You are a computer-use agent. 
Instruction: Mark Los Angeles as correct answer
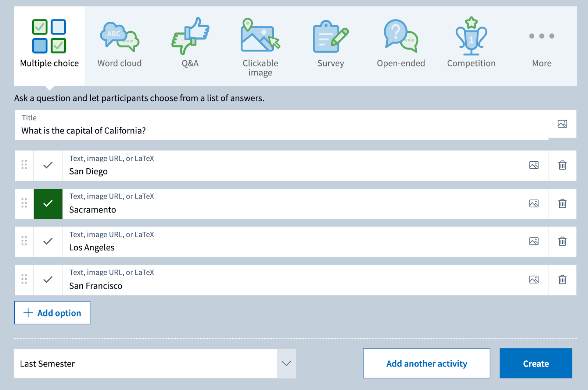[x=48, y=241]
